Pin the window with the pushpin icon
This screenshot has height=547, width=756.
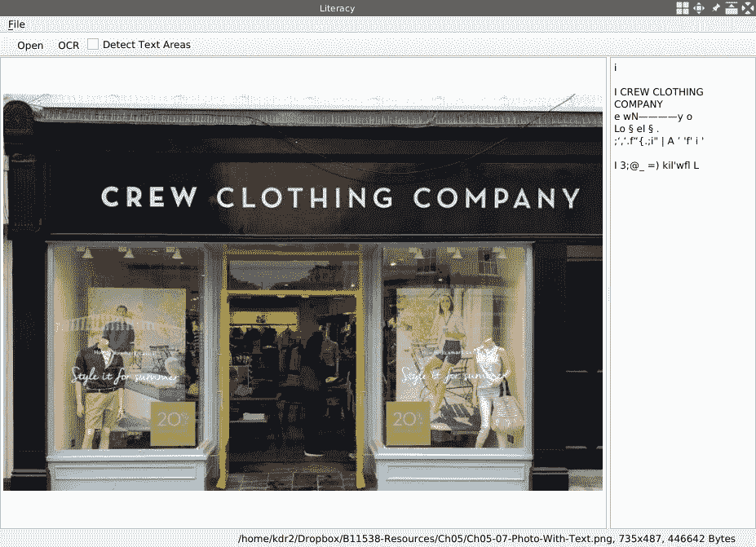click(x=715, y=8)
